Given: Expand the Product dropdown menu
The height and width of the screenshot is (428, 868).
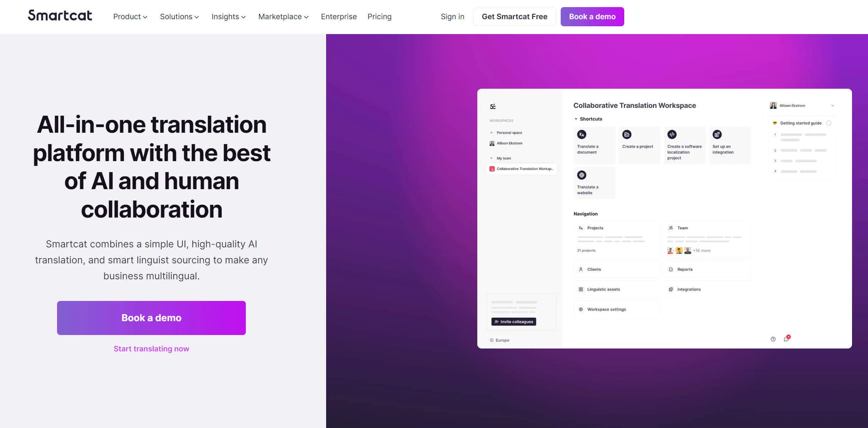Looking at the screenshot, I should (x=130, y=17).
